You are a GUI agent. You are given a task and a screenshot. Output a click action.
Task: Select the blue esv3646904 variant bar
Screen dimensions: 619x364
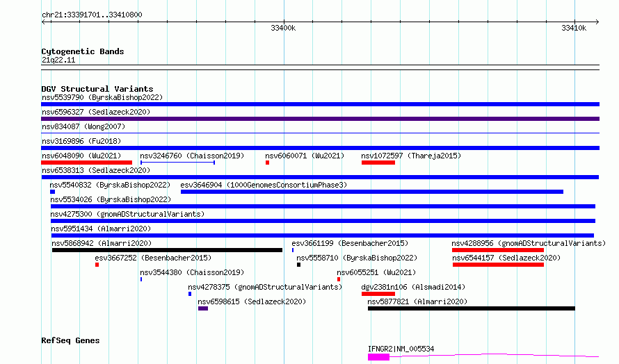(372, 192)
